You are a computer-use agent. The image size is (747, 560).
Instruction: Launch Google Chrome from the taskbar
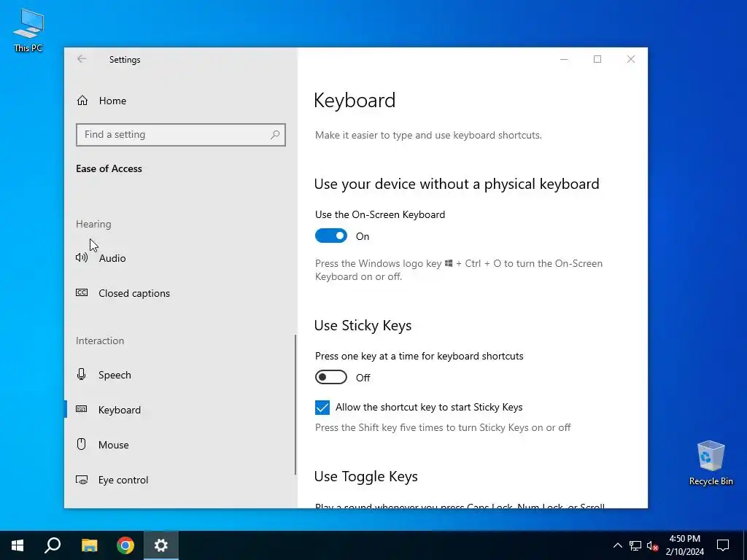click(x=125, y=545)
